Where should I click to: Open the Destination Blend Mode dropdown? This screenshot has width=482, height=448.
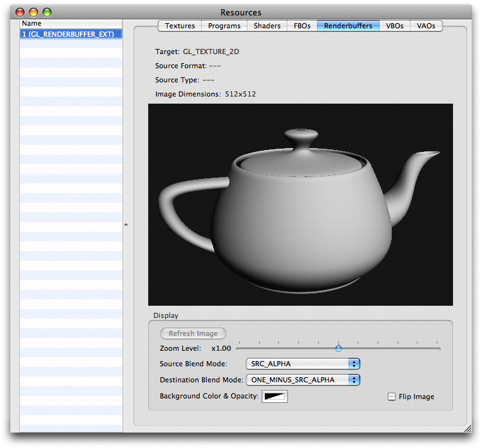(x=302, y=380)
